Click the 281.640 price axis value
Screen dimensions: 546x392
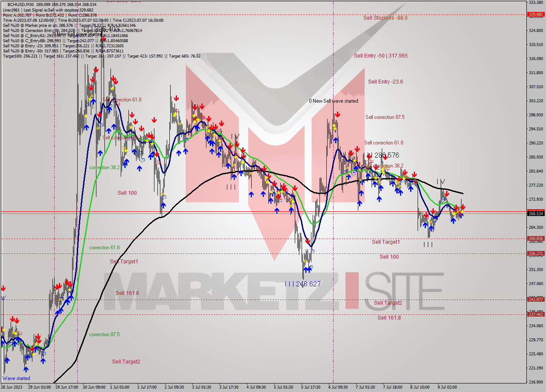536,171
